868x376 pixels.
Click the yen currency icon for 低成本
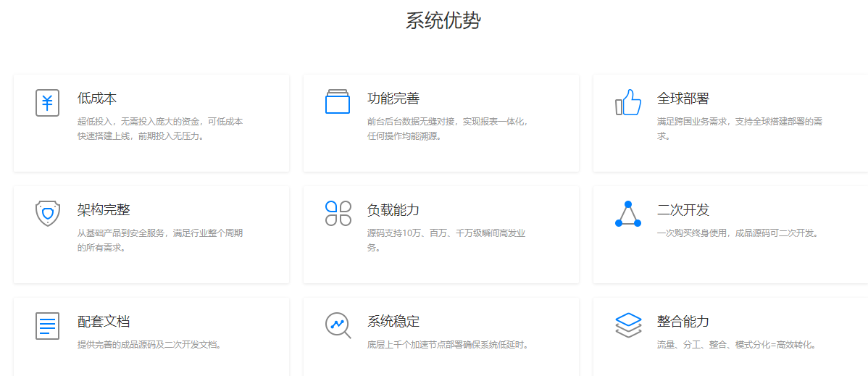pos(48,103)
